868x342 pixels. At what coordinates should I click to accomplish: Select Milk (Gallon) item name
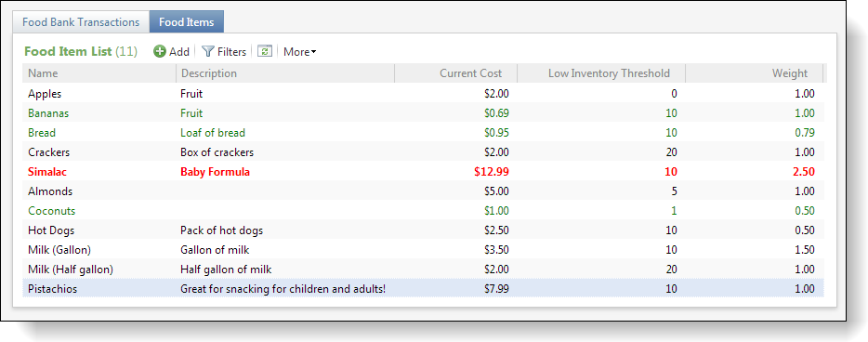point(59,250)
